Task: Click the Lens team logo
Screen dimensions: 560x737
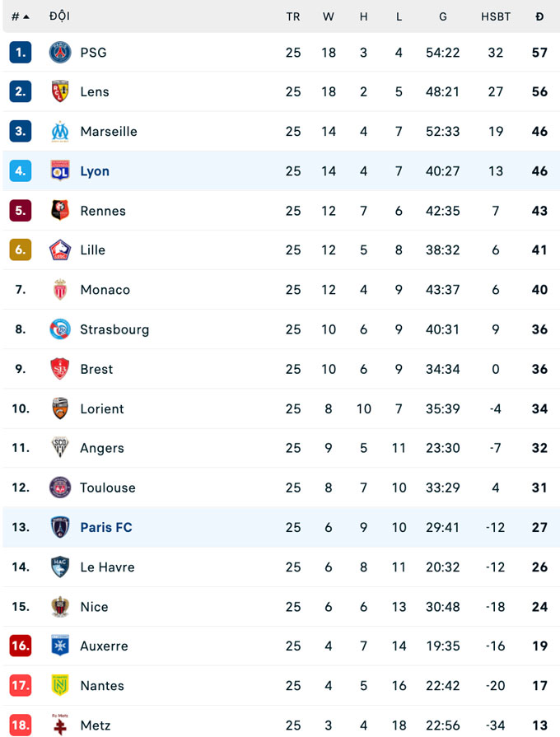Action: pyautogui.click(x=60, y=92)
